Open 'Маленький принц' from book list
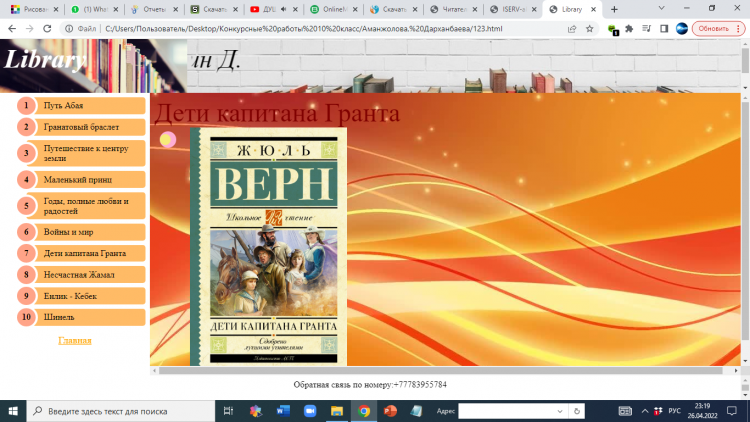The image size is (750, 422). 80,180
